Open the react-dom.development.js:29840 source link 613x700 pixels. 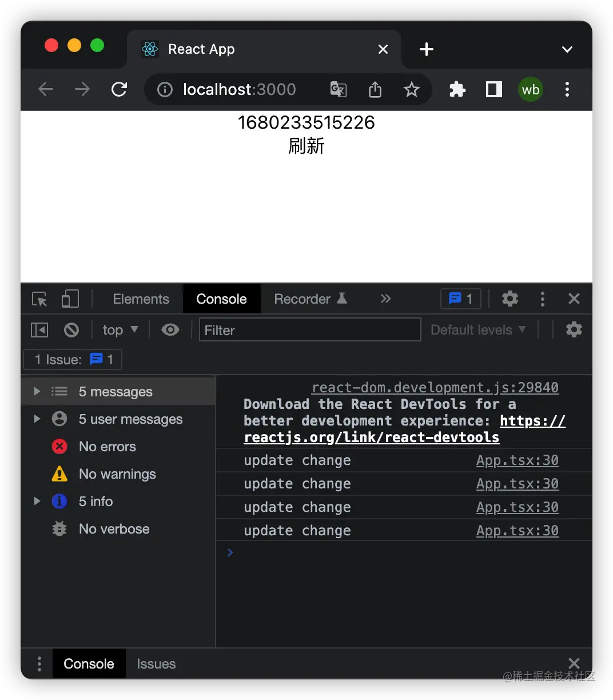click(x=435, y=388)
